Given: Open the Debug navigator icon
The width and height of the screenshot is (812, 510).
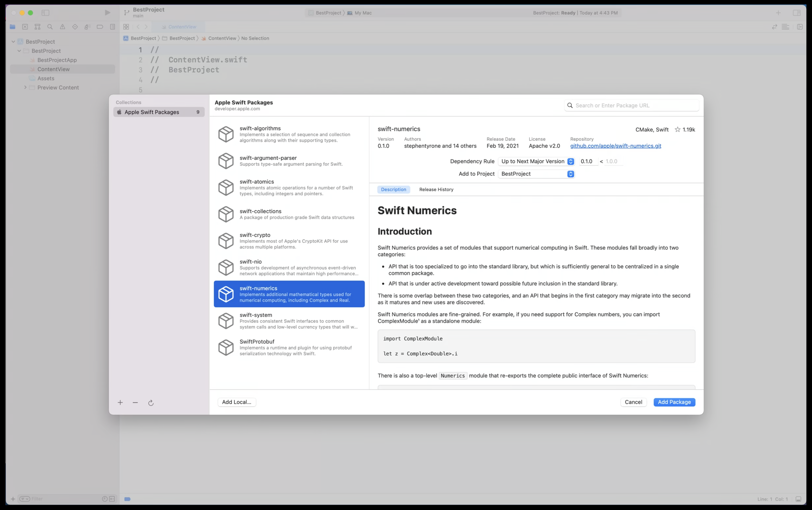Looking at the screenshot, I should [x=87, y=27].
